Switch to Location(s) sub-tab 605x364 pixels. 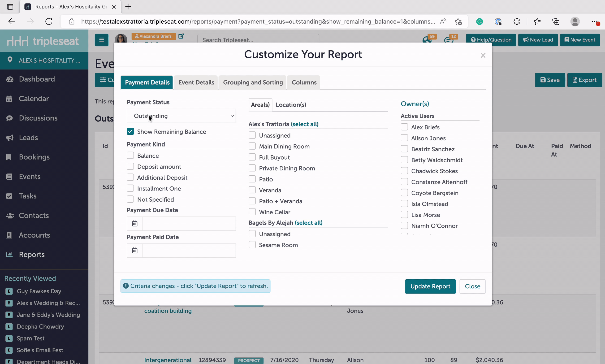(x=291, y=105)
